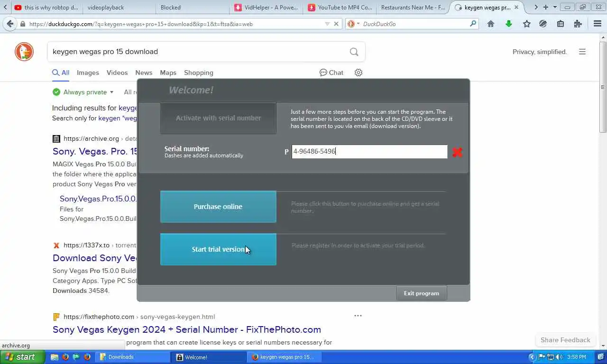Select the Videos search tab

tap(117, 73)
